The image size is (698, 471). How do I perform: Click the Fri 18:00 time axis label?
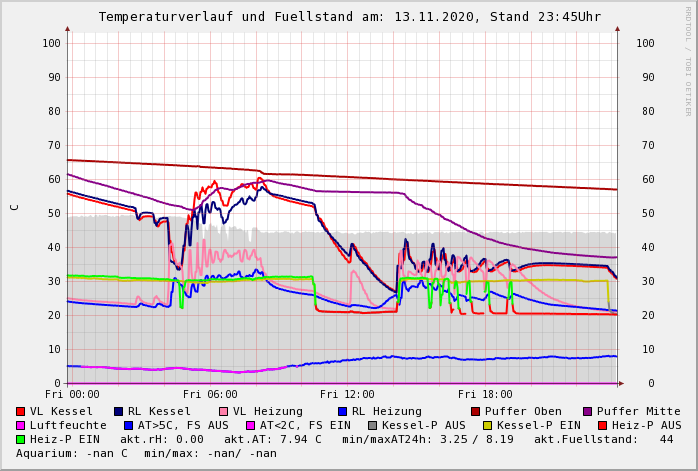coord(485,394)
